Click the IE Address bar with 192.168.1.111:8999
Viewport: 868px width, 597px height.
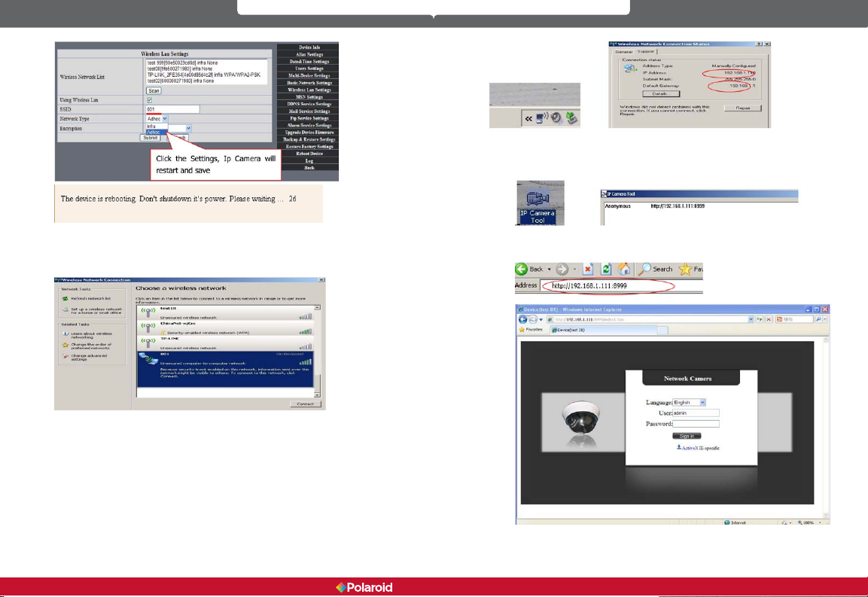pos(620,286)
